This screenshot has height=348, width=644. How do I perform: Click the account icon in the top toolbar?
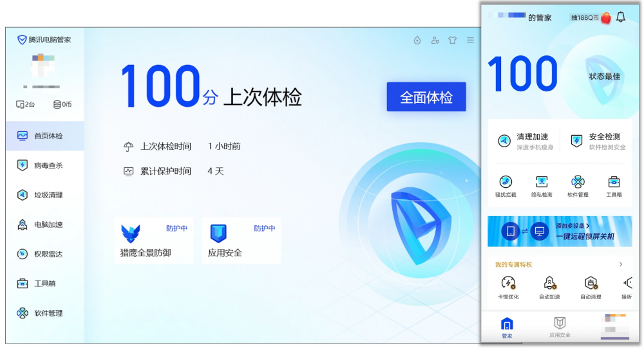(435, 41)
